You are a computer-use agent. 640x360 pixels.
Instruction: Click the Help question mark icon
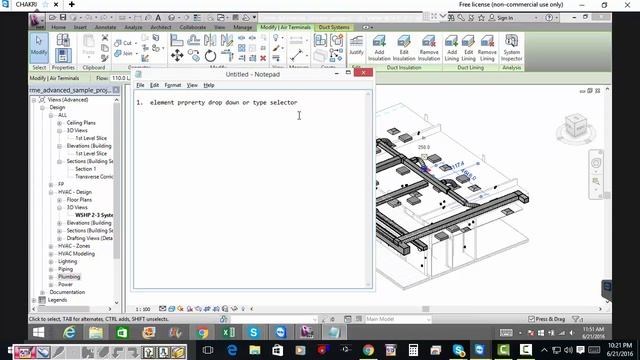pos(549,18)
